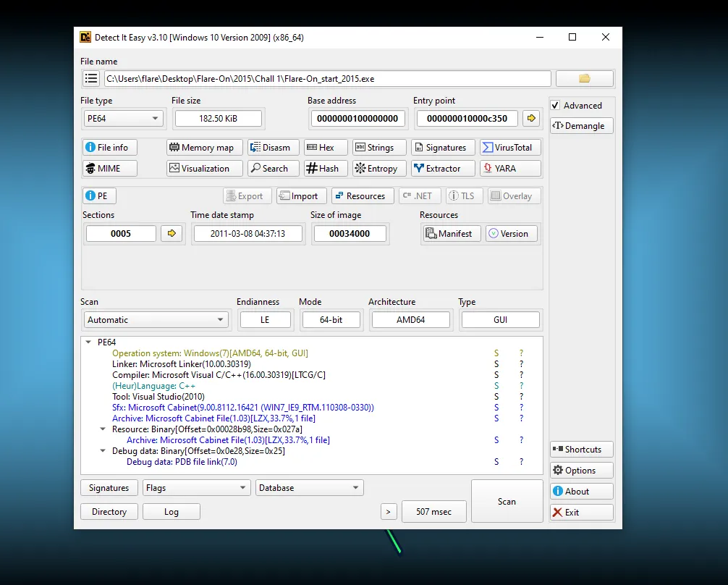Image resolution: width=728 pixels, height=585 pixels.
Task: Collapse the PE64 tree root
Action: tap(88, 342)
